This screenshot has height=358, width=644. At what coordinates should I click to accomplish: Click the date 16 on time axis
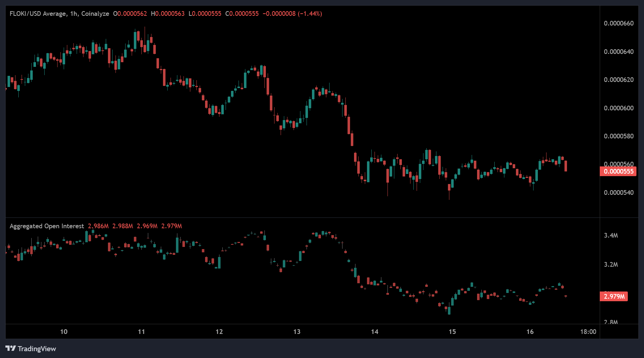[530, 331]
